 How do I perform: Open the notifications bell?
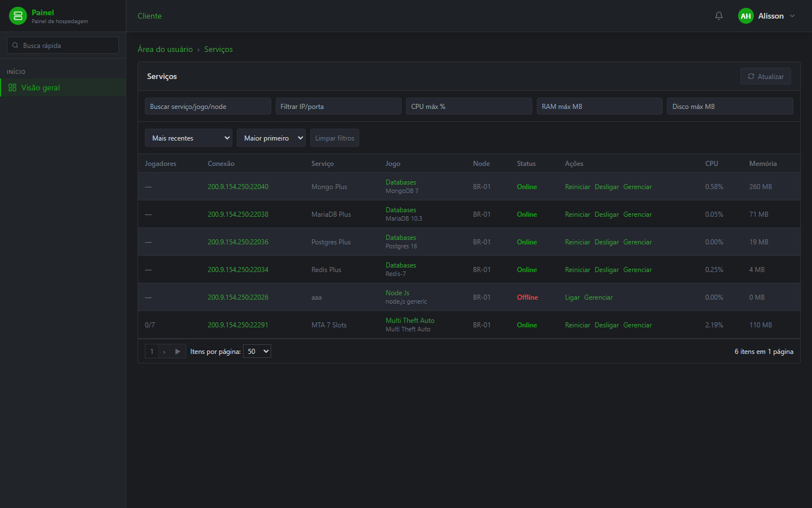click(719, 16)
